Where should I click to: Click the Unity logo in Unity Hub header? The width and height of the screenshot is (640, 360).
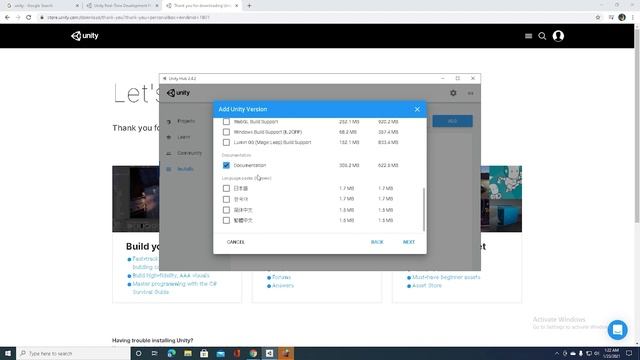(x=178, y=93)
